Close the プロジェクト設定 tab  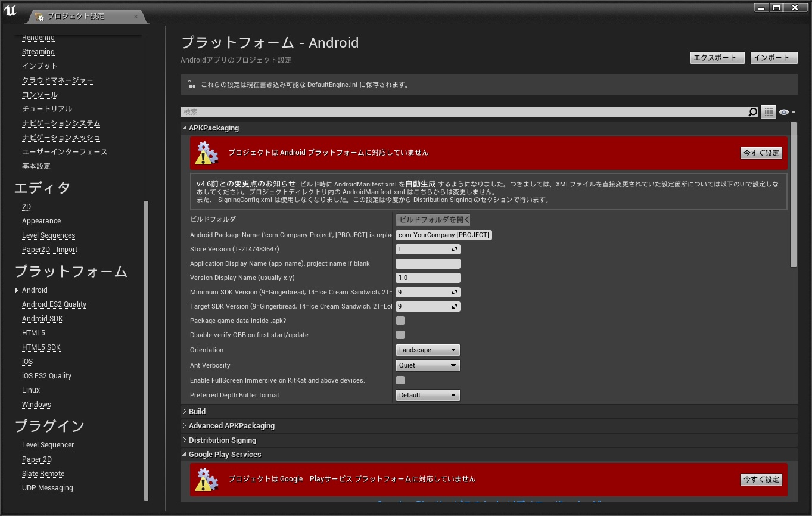click(136, 17)
